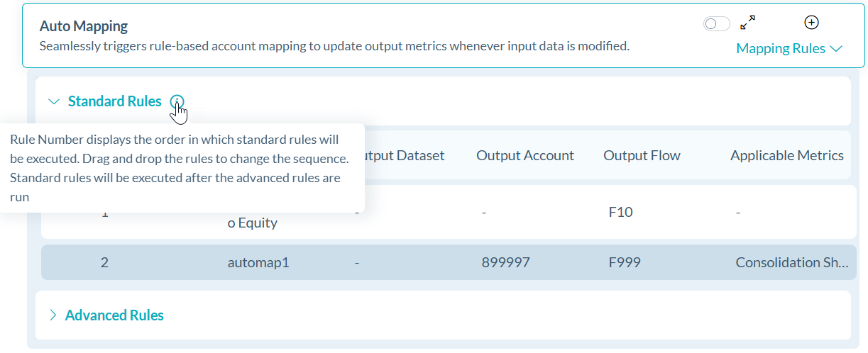Click the circled plus add icon
The image size is (868, 353).
(x=811, y=23)
